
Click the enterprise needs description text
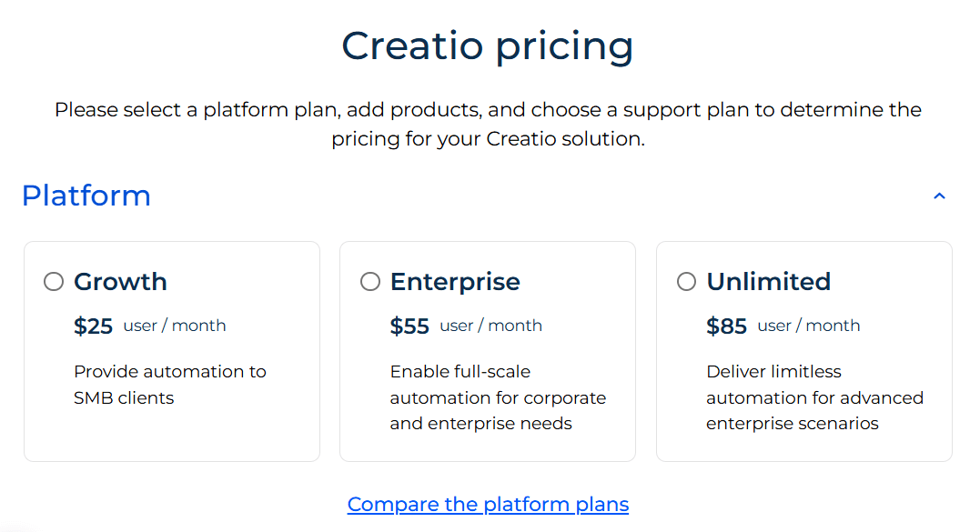point(498,397)
